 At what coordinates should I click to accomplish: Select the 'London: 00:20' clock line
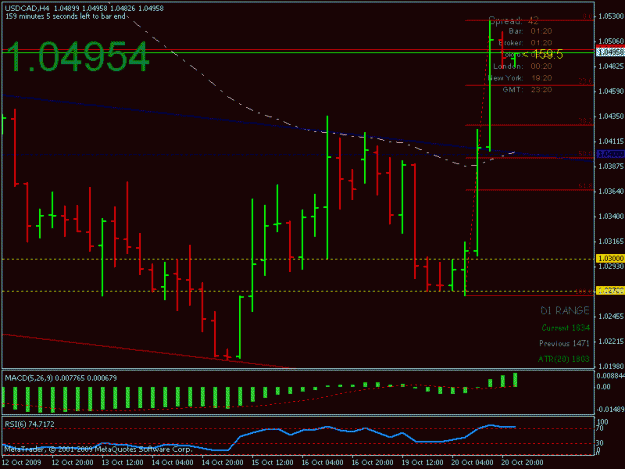(523, 66)
